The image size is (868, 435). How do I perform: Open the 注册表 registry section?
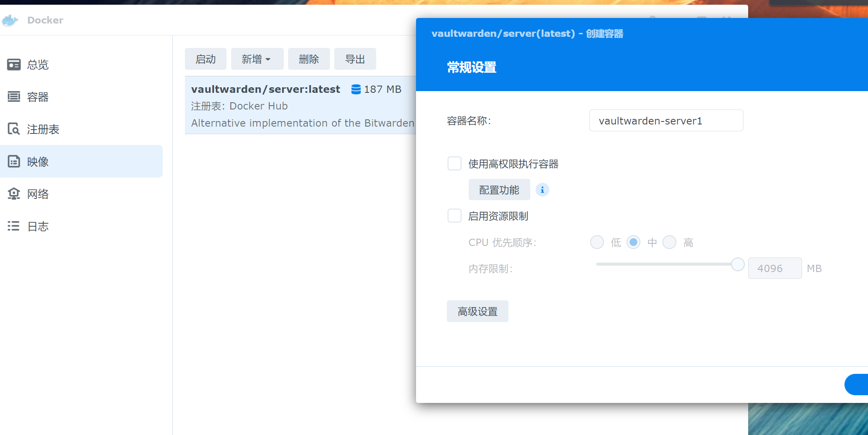(x=81, y=129)
